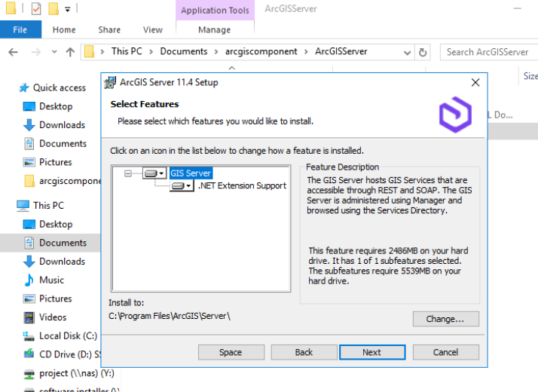Click the Back button
Viewport: 538px width, 392px height.
point(304,352)
